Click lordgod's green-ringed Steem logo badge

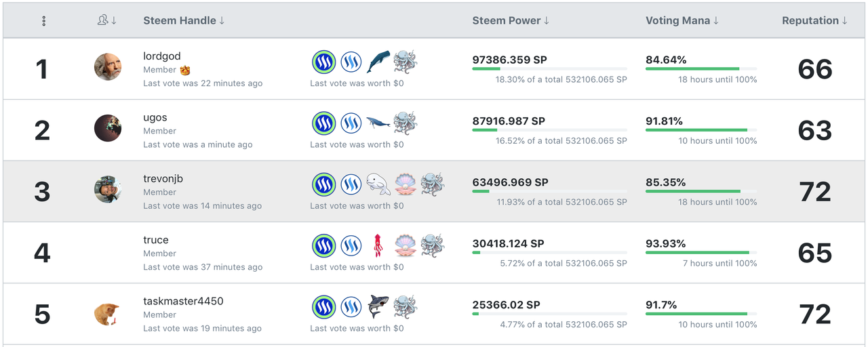tap(324, 62)
